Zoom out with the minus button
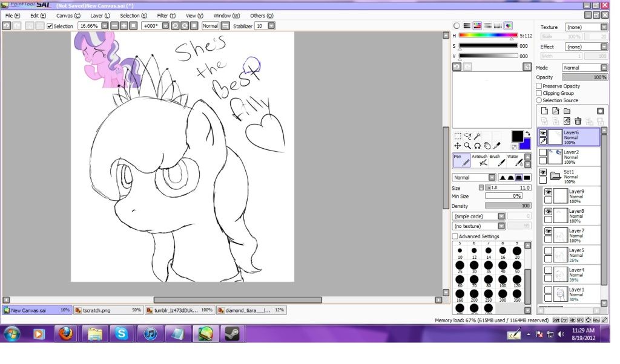This screenshot has height=364, width=620. (114, 25)
